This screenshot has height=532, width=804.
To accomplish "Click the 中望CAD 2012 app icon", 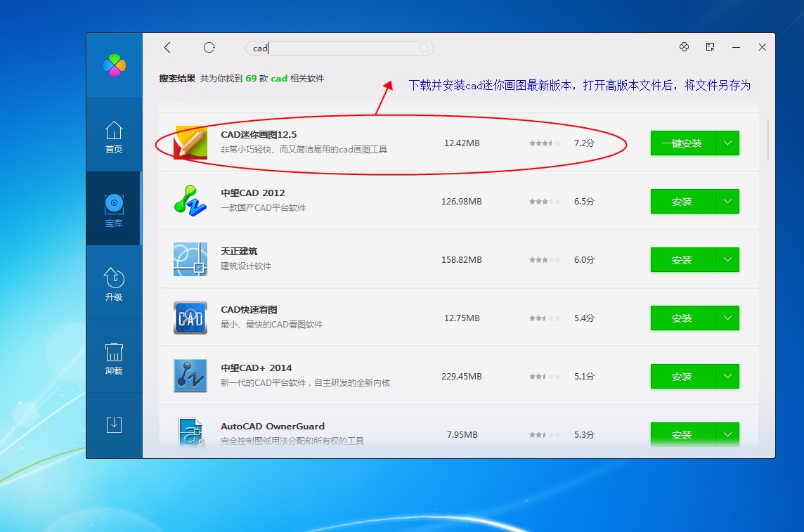I will 190,201.
